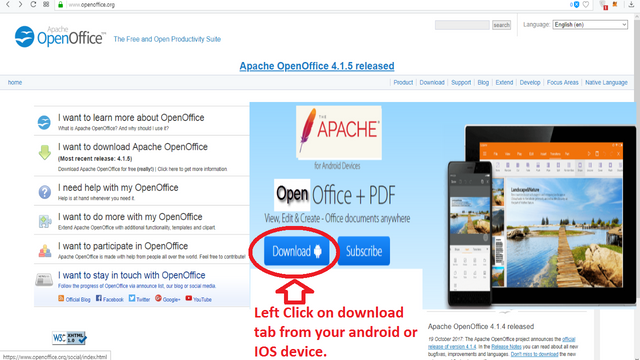Click the W3C XHTML 1.0 badge
640x360 pixels.
pyautogui.click(x=69, y=338)
